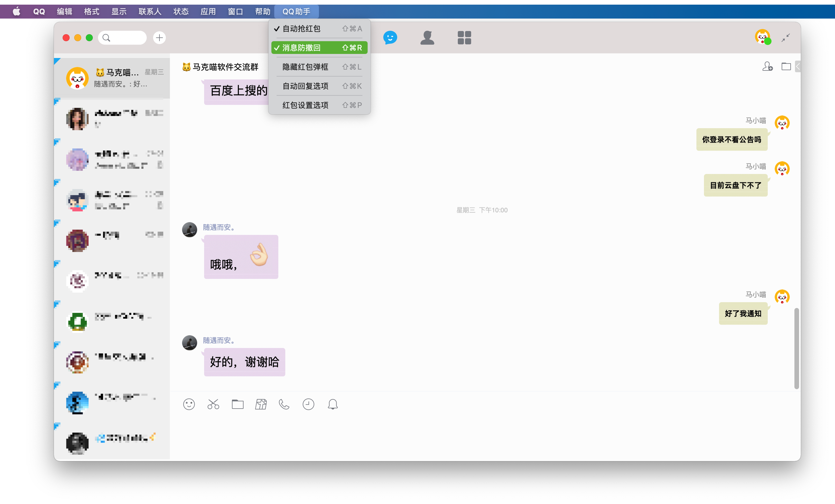Screen dimensions: 835x504
Task: Open the conversation with blue runner avatar
Action: pyautogui.click(x=112, y=403)
